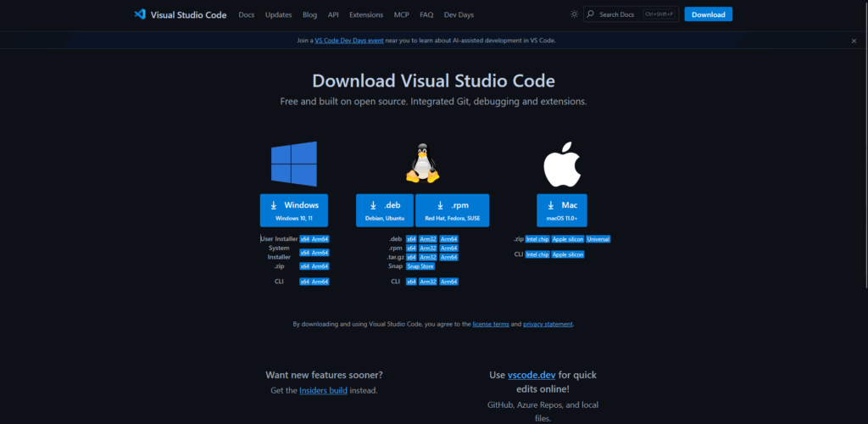Viewport: 868px width, 424px height.
Task: Click the blue Windows logo image
Action: pos(294,164)
